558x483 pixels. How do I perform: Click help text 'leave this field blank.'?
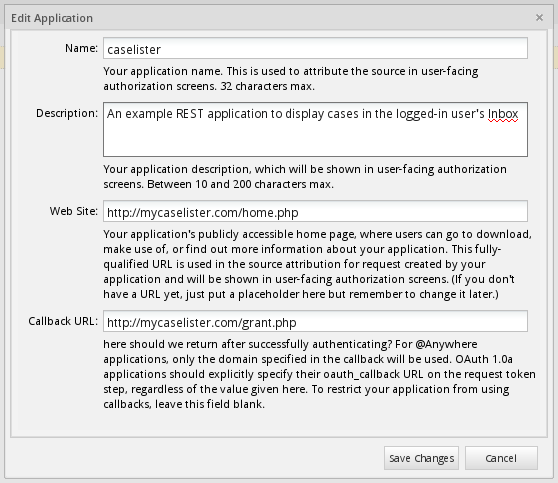tap(210, 404)
